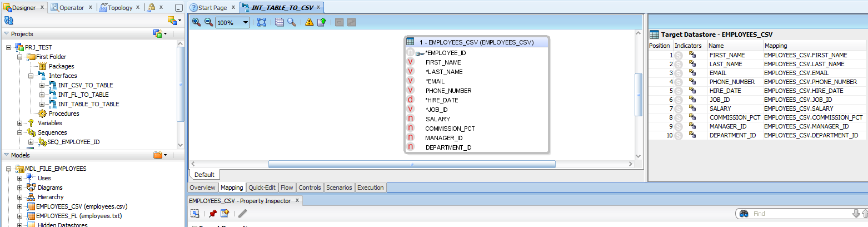Screen dimensions: 868x227
Task: Click the find next down arrow
Action: coord(856,214)
